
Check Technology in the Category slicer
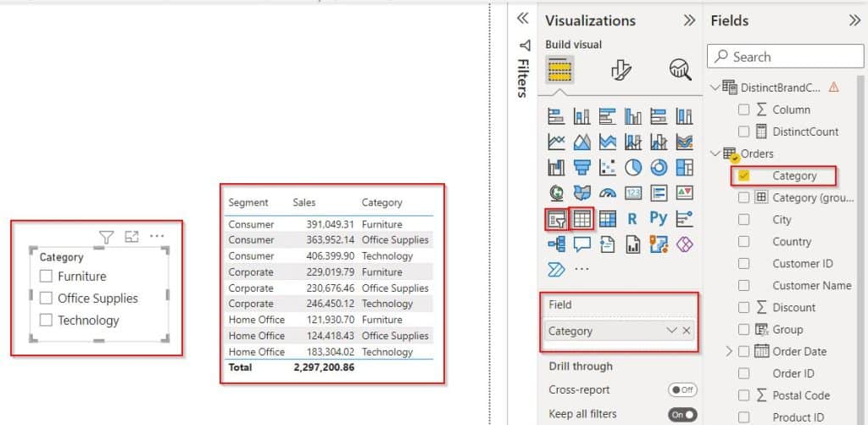[x=46, y=321]
